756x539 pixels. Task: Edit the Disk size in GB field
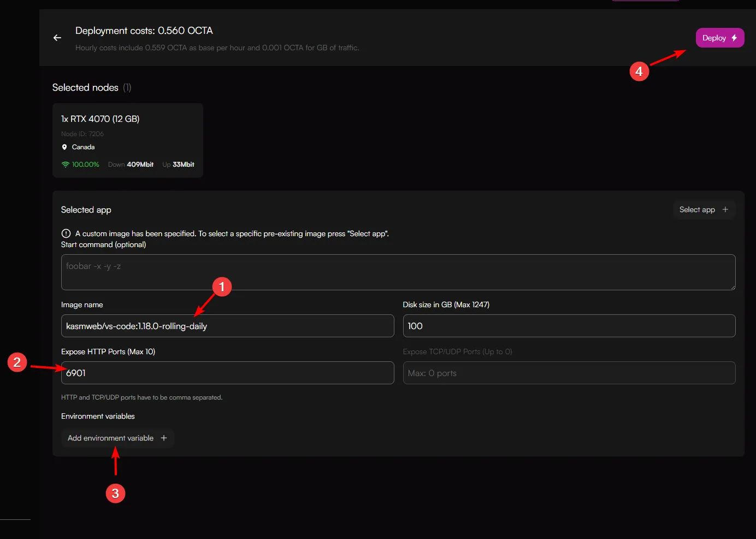569,326
